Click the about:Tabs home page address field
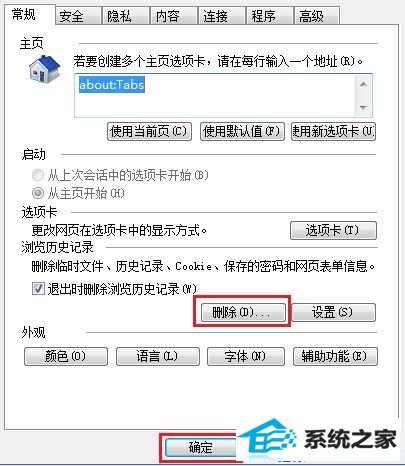Screen dimensions: 405x466 [215, 96]
